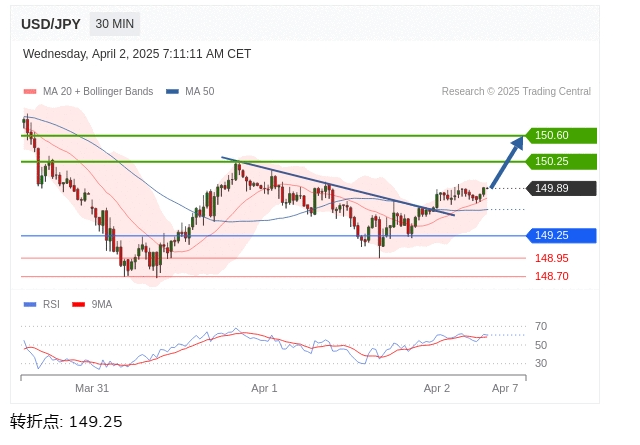This screenshot has width=640, height=445.
Task: Click the date line Wednesday, April 2, 2025
Action: (137, 54)
